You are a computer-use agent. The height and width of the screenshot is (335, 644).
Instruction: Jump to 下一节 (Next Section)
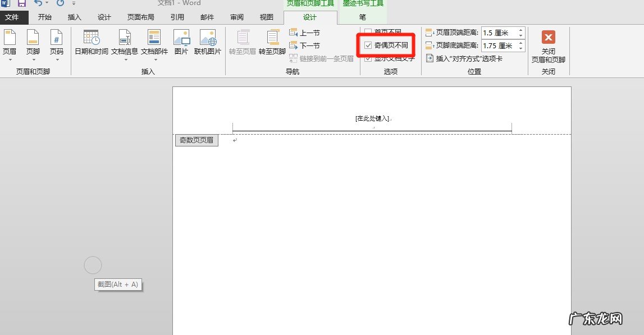(304, 45)
